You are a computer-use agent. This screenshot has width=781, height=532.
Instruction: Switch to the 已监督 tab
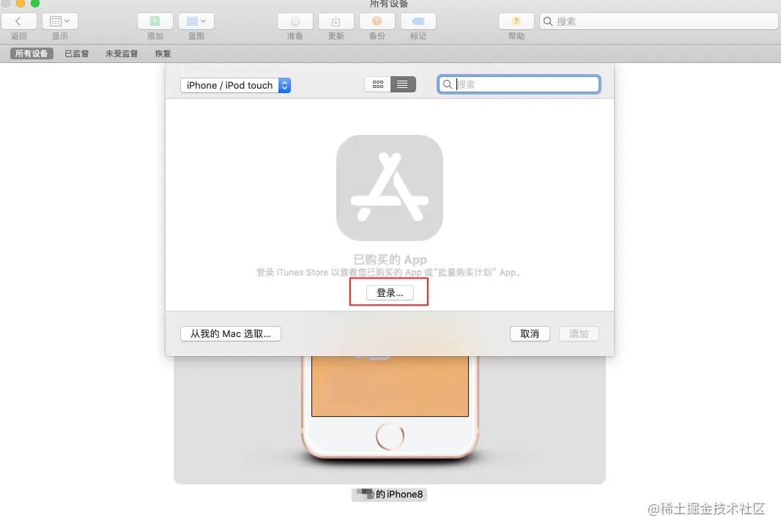(x=77, y=53)
